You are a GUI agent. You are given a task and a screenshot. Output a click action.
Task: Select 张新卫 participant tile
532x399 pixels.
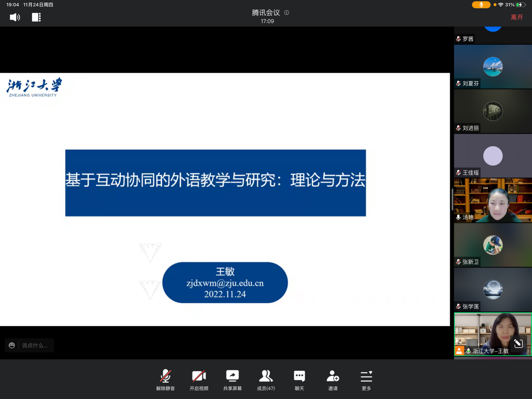tap(493, 245)
